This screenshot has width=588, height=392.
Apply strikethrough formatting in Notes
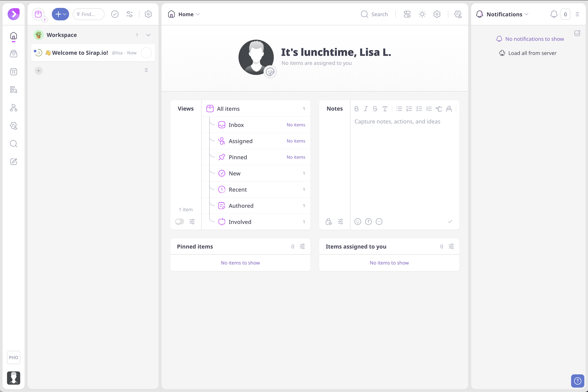click(x=375, y=109)
